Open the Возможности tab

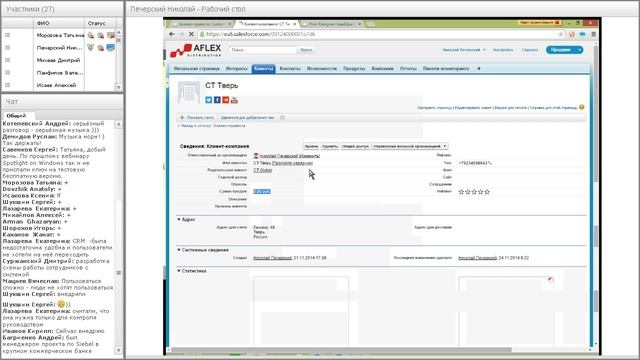322,69
